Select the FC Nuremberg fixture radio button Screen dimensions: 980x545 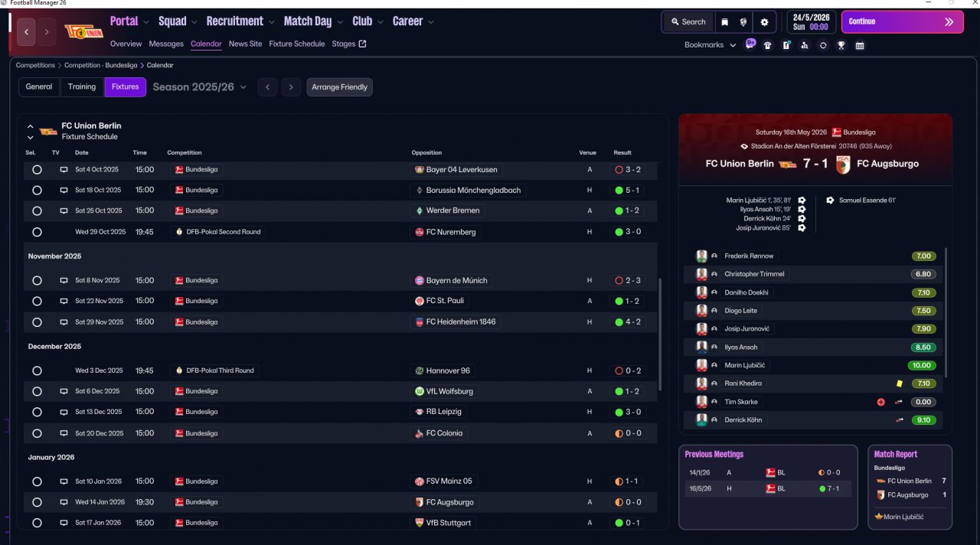pyautogui.click(x=37, y=232)
